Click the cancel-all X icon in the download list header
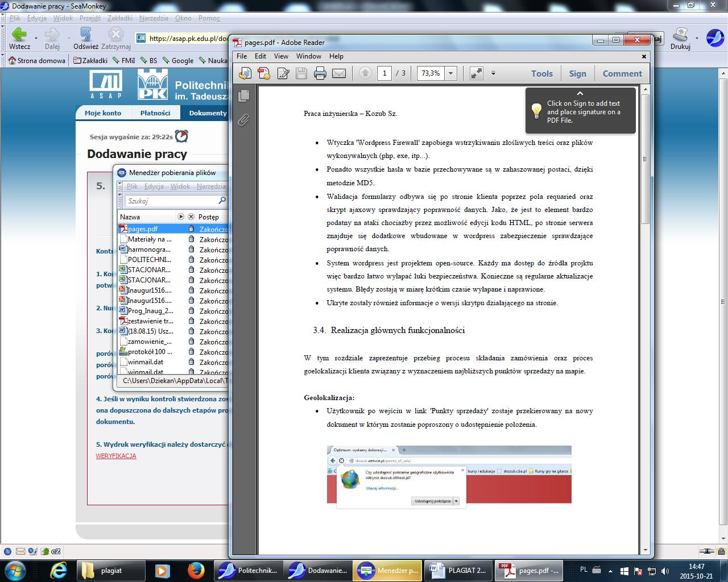Image resolution: width=728 pixels, height=582 pixels. 191,217
